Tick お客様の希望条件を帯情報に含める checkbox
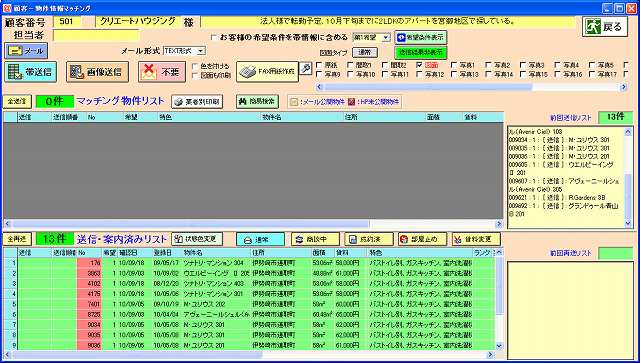The width and height of the screenshot is (640, 363). [214, 38]
